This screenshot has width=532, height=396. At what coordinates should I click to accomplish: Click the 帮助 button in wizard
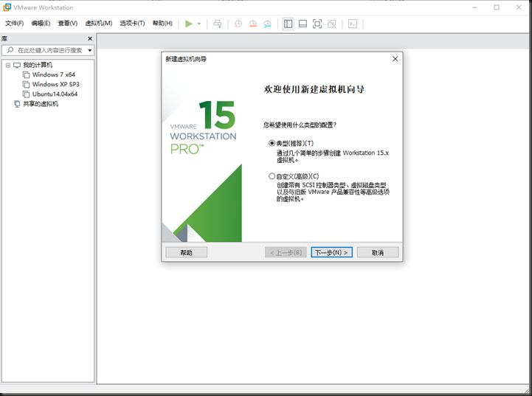tap(186, 252)
